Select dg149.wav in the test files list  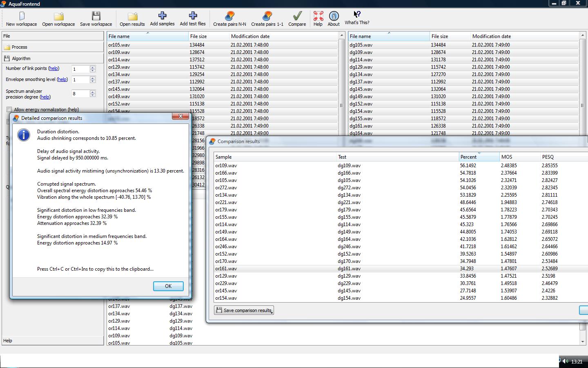(464, 96)
